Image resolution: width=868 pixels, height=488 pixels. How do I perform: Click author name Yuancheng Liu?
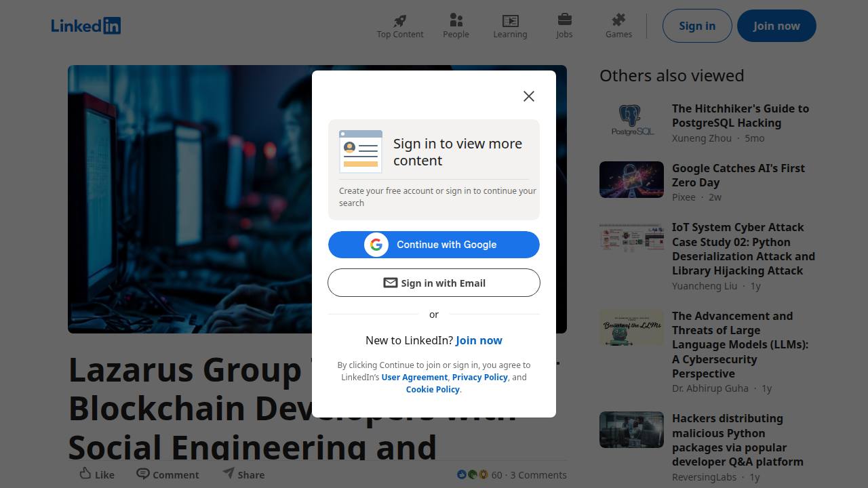click(705, 286)
